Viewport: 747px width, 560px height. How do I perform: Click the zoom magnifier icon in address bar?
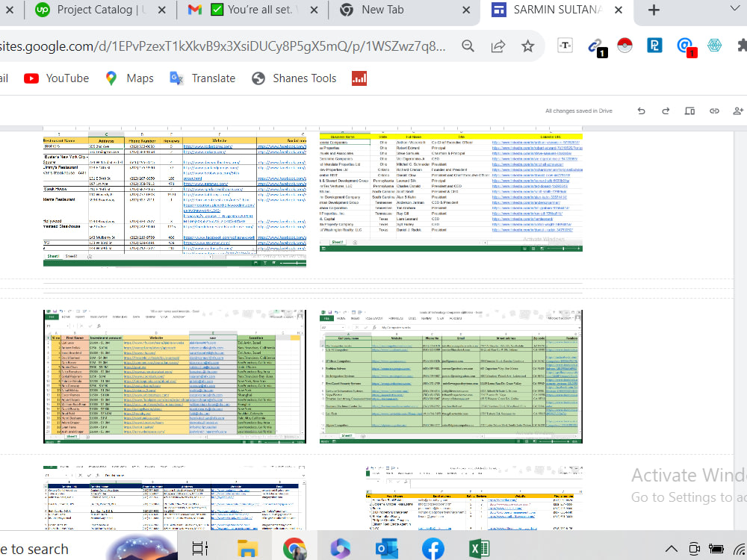point(468,46)
